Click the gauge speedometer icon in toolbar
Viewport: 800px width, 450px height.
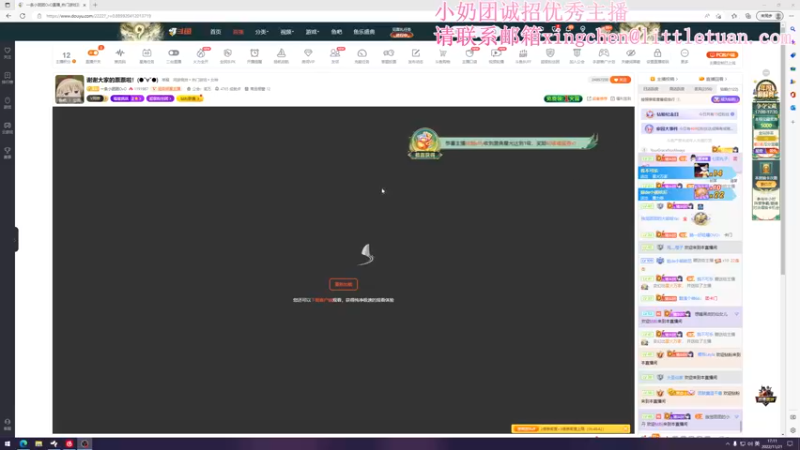(362, 53)
